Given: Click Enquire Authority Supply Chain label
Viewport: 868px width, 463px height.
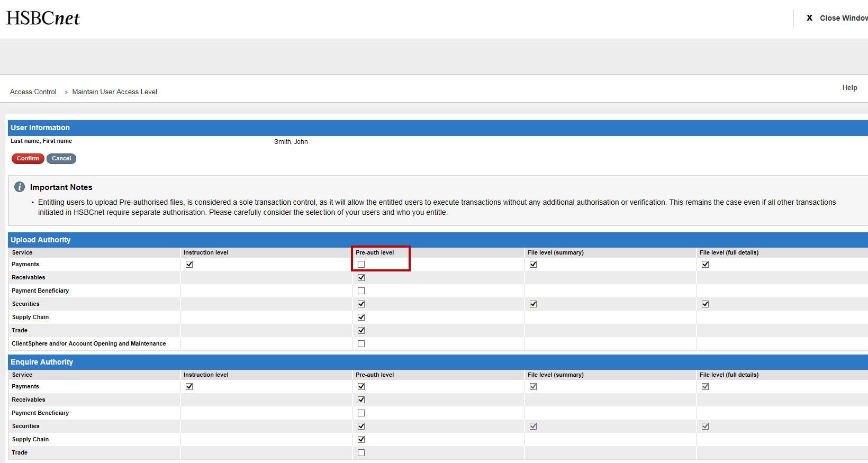Looking at the screenshot, I should pyautogui.click(x=30, y=439).
